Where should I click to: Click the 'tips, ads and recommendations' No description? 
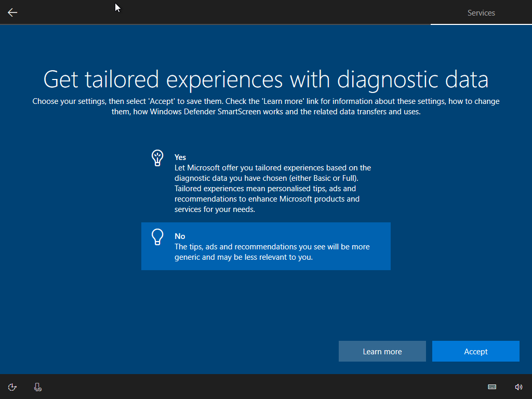(x=272, y=252)
